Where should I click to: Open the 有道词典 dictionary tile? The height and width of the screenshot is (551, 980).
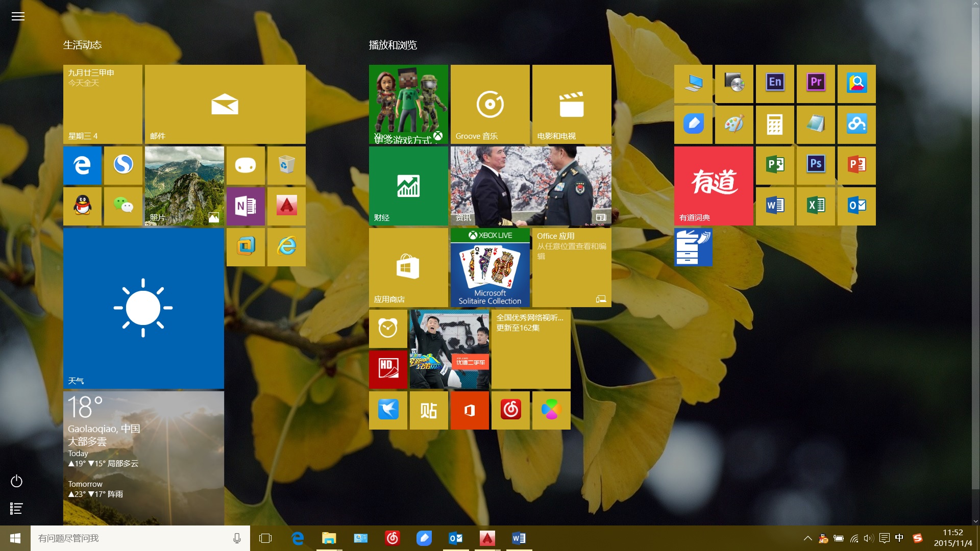click(x=714, y=186)
